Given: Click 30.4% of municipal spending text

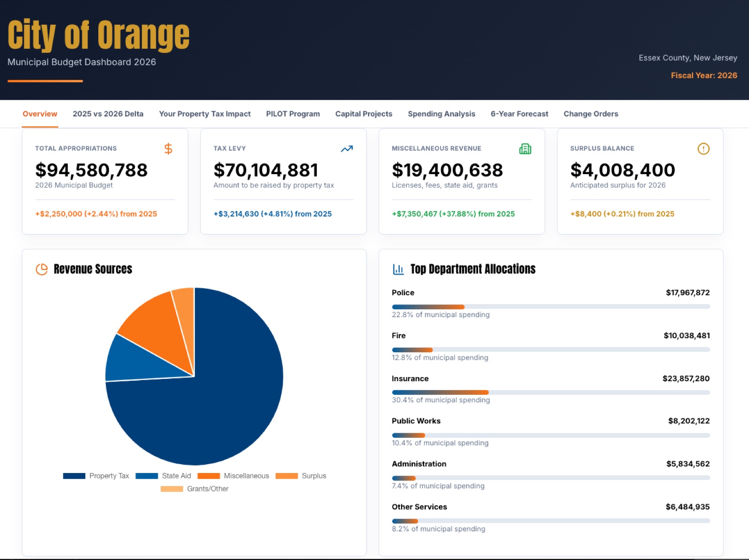Looking at the screenshot, I should click(441, 400).
